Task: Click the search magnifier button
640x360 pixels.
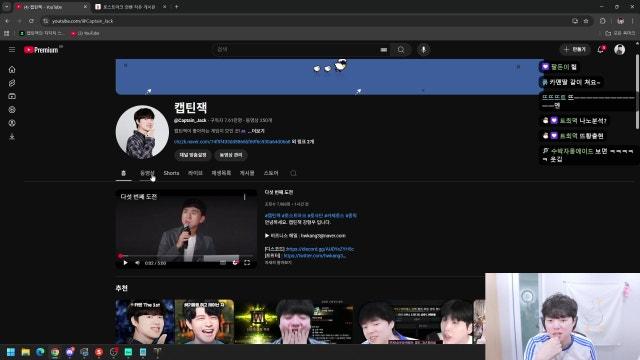Action: (401, 50)
